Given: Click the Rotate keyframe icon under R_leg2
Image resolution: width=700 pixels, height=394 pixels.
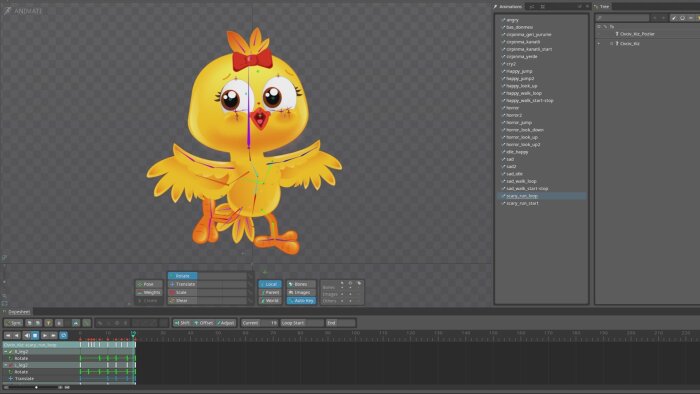Looking at the screenshot, I should [10, 358].
